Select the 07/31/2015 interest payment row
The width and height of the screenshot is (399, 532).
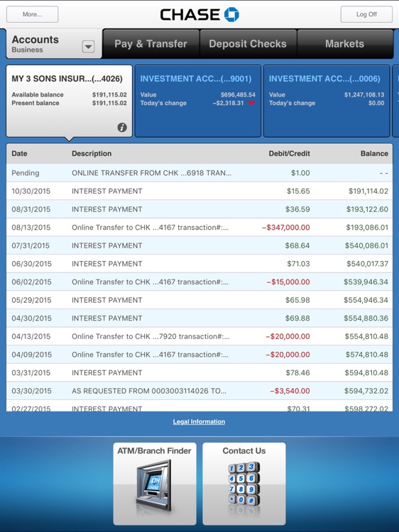pyautogui.click(x=199, y=245)
